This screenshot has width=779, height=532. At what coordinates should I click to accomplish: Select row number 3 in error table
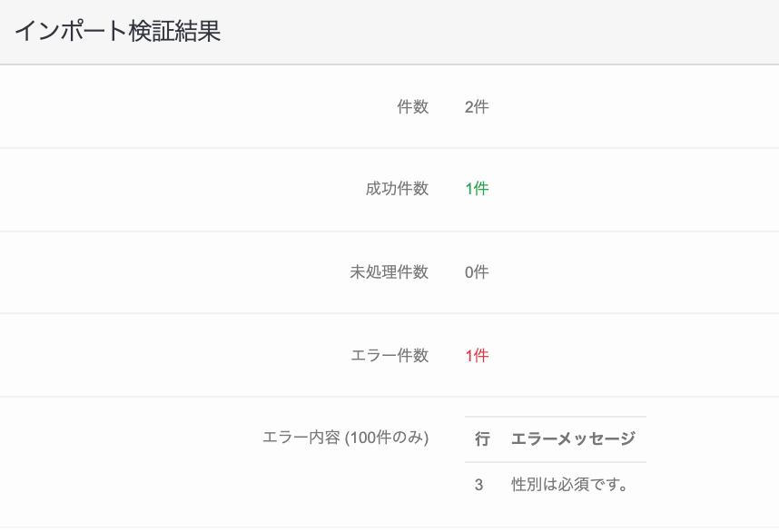coord(478,485)
